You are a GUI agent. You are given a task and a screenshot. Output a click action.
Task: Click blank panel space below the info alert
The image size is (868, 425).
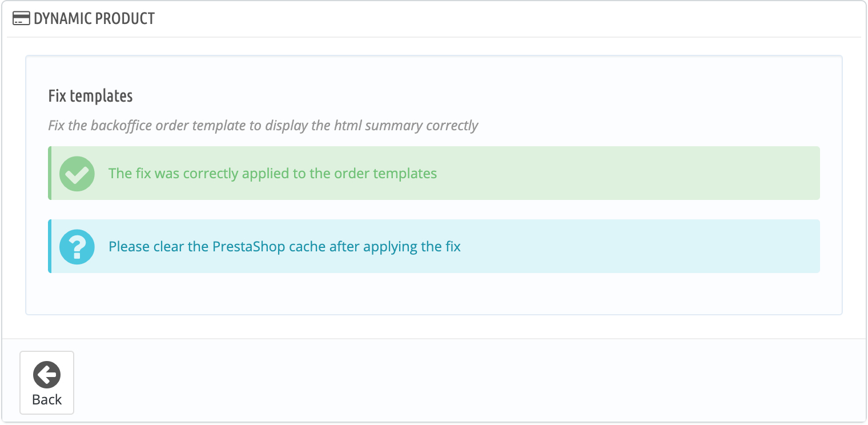click(434, 294)
